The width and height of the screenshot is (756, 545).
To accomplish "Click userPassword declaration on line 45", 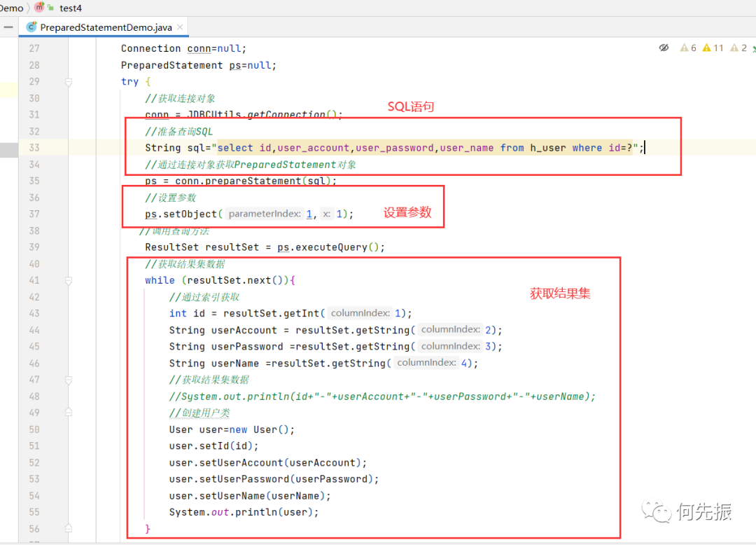I will click(335, 346).
